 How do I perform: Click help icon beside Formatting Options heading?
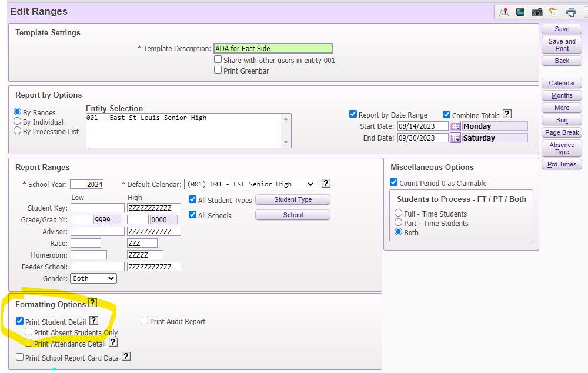pos(92,304)
